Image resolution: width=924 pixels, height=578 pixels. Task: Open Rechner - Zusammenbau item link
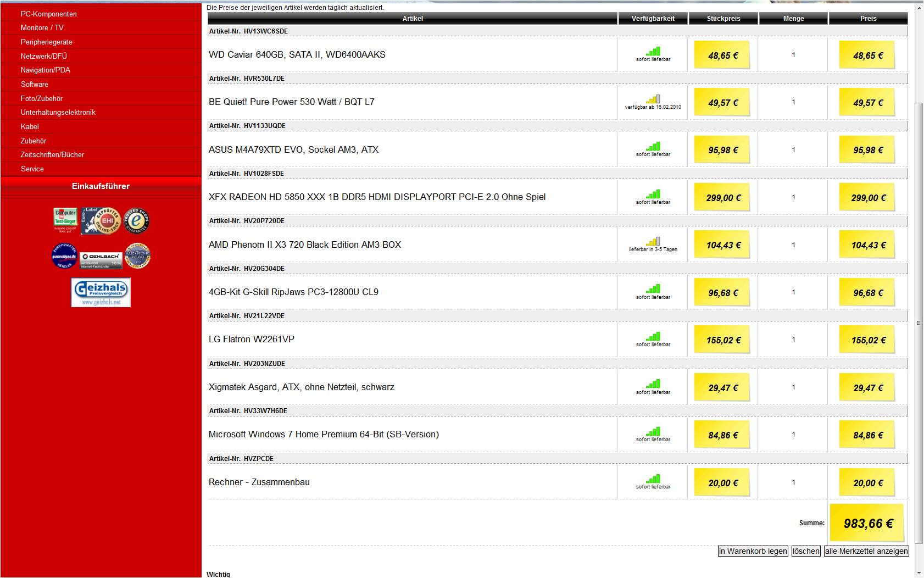tap(259, 482)
